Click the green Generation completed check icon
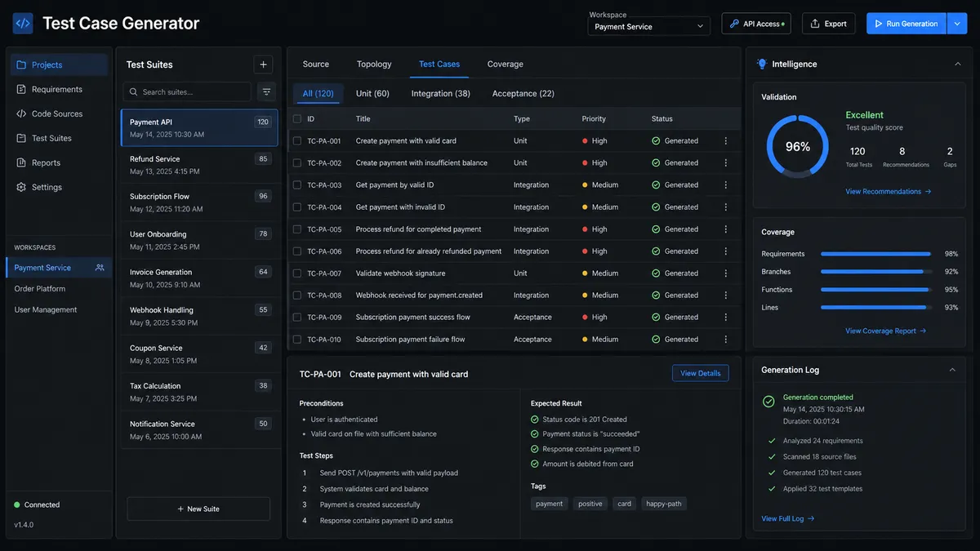The width and height of the screenshot is (980, 551). (768, 402)
